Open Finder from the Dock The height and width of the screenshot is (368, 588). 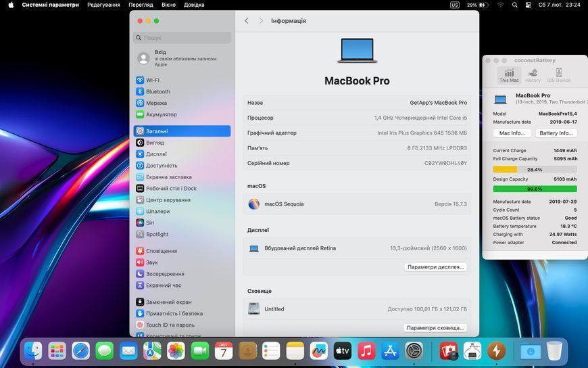point(33,350)
